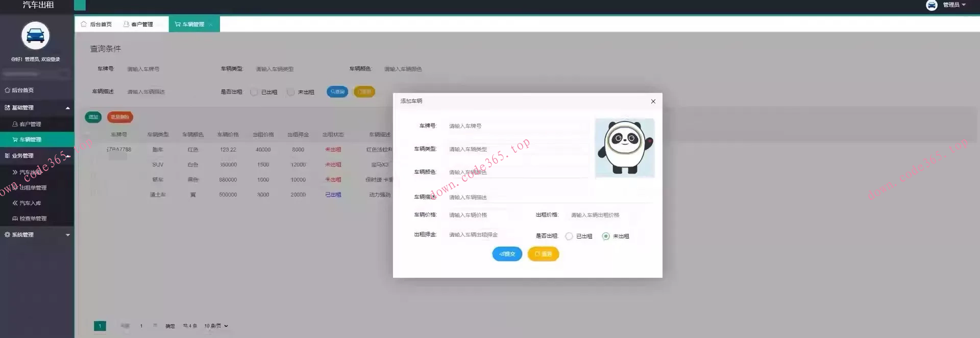This screenshot has width=980, height=338.
Task: Submit the form with the 提交 button
Action: [x=507, y=254]
